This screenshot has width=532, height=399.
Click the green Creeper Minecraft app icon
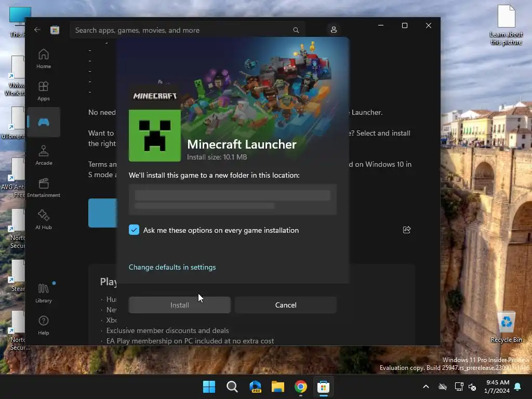[155, 136]
